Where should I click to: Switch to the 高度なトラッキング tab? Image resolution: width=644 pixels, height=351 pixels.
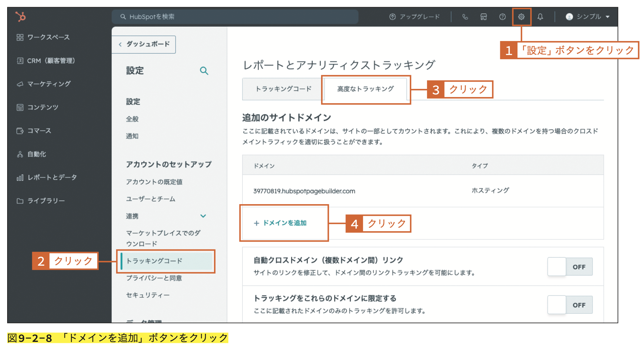tap(365, 88)
